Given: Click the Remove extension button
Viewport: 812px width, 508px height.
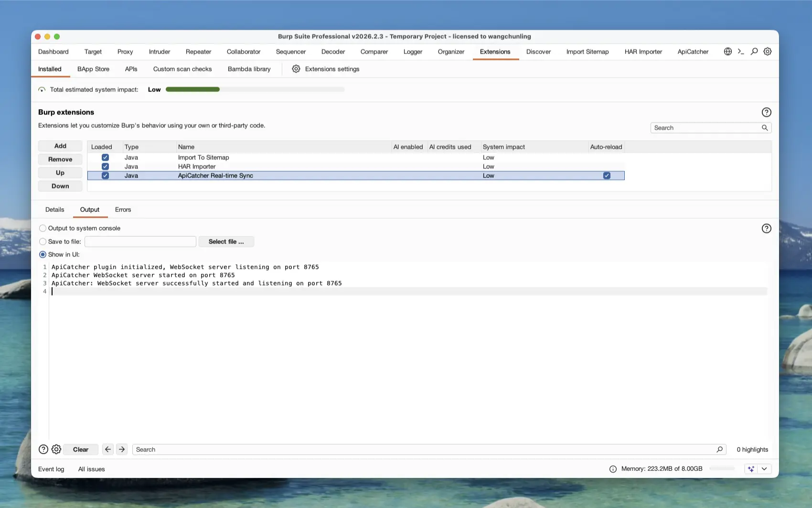Looking at the screenshot, I should [60, 159].
